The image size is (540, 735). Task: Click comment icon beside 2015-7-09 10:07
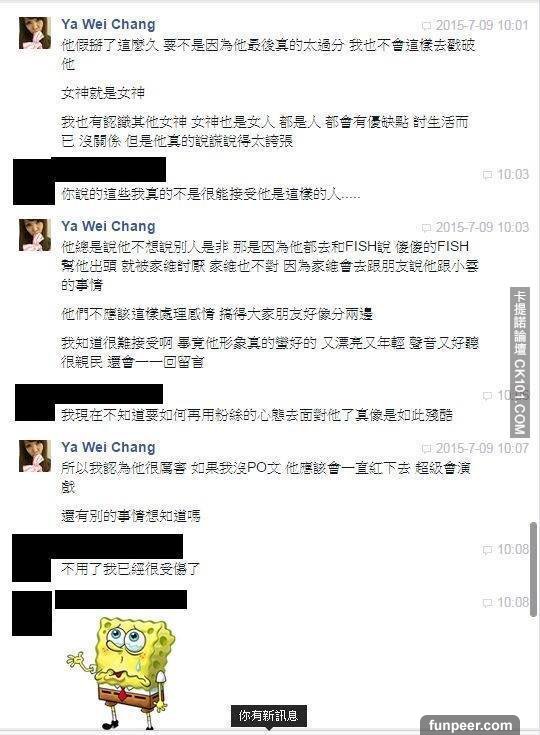click(x=427, y=449)
